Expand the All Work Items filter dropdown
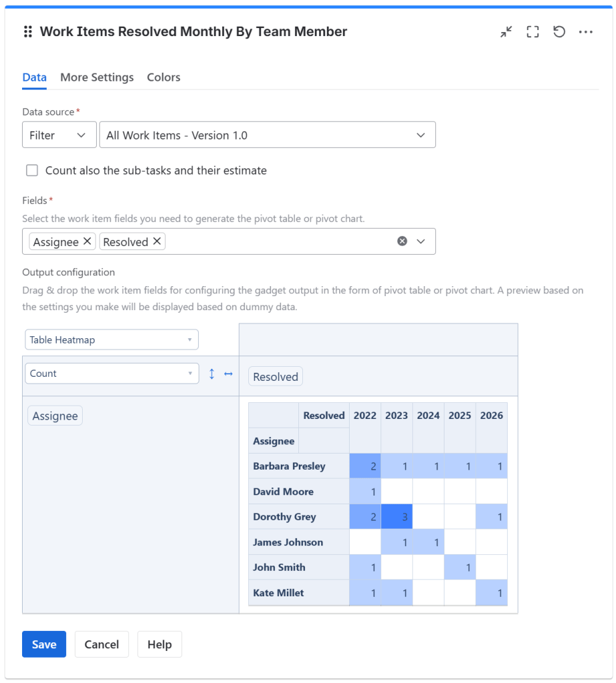Screen dimensions: 616x683 pyautogui.click(x=267, y=135)
